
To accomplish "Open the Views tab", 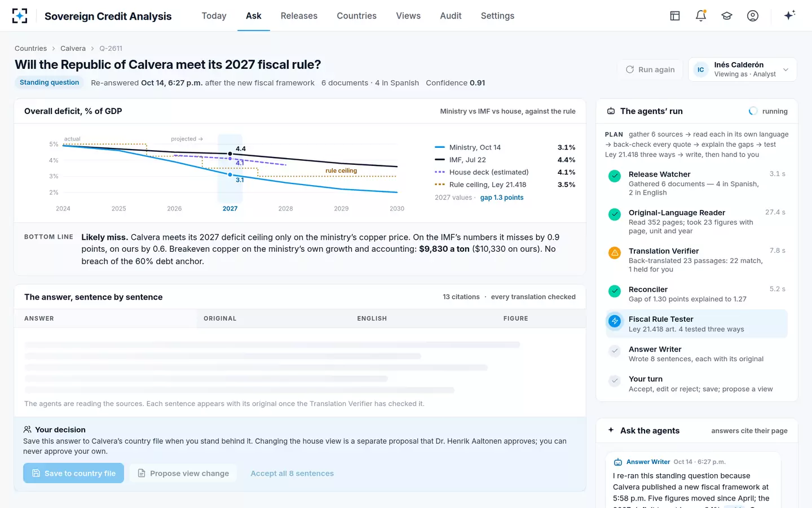I will (x=408, y=16).
